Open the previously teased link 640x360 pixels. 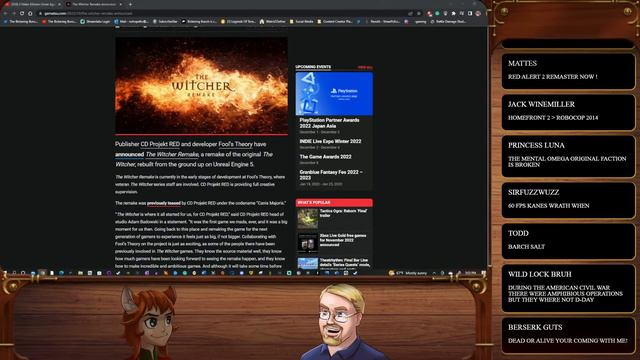(164, 203)
